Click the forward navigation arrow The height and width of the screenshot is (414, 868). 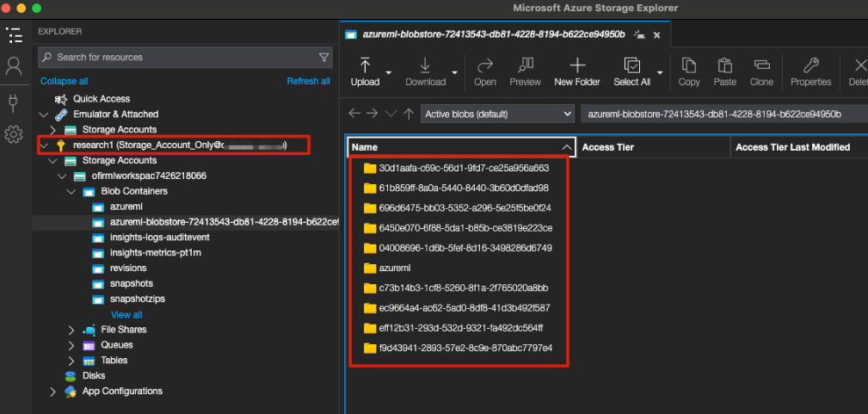[x=372, y=114]
